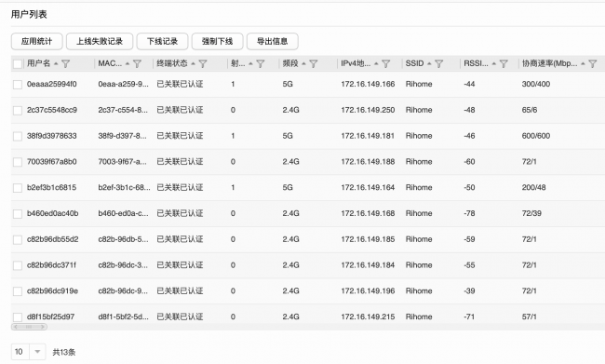Sort by RSSI column arrow
Image resolution: width=605 pixels, height=364 pixels.
click(x=494, y=63)
